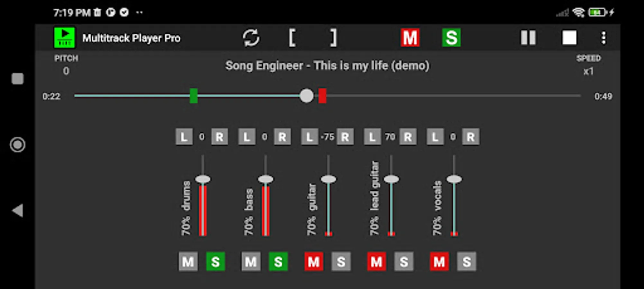The image size is (644, 289).
Task: Pan guitar track right with R
Action: point(345,137)
